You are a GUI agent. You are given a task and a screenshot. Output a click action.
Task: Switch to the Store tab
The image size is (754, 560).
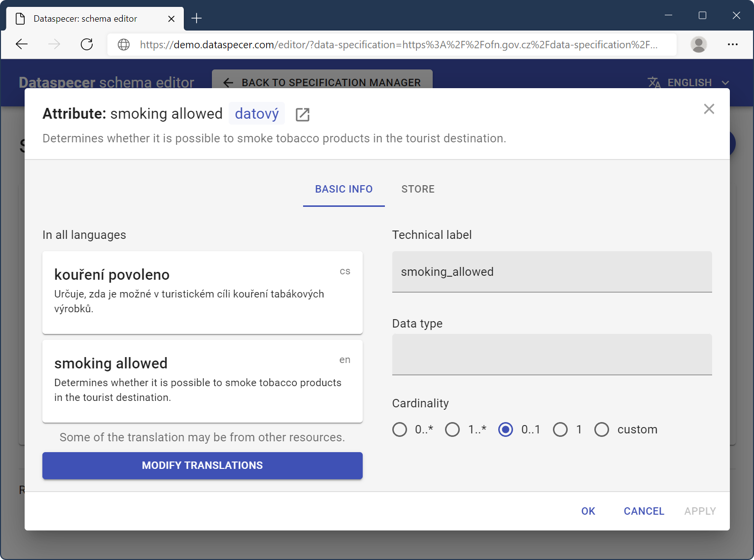[x=417, y=189]
